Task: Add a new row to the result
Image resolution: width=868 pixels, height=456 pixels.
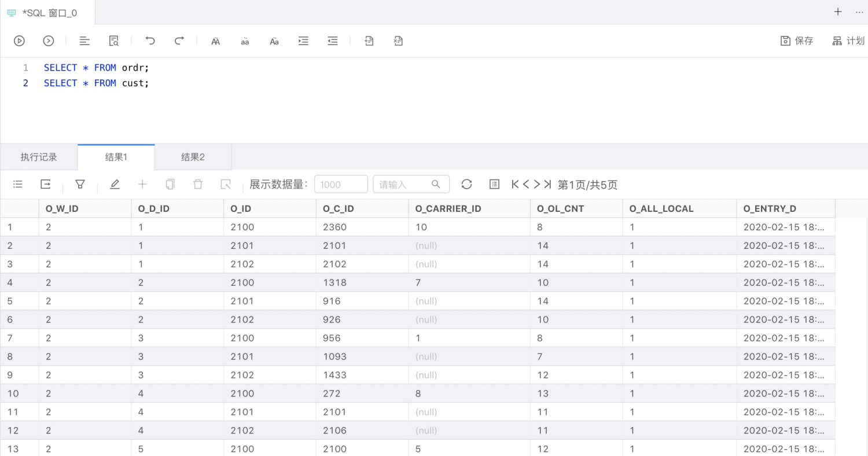Action: pos(142,184)
